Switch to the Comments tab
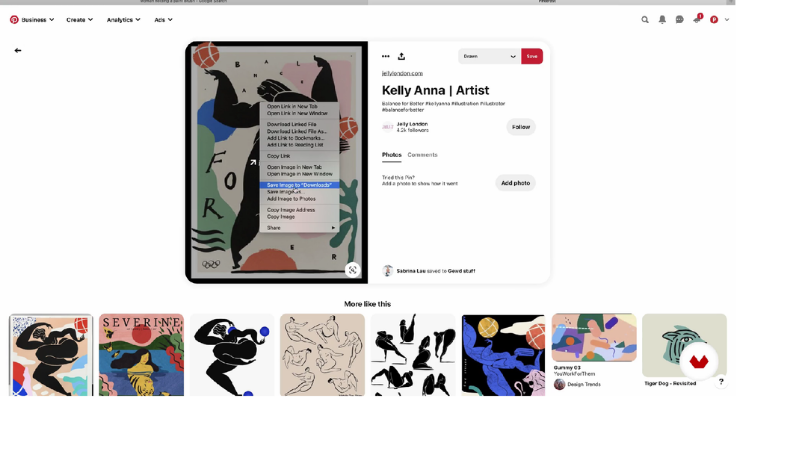 (422, 155)
